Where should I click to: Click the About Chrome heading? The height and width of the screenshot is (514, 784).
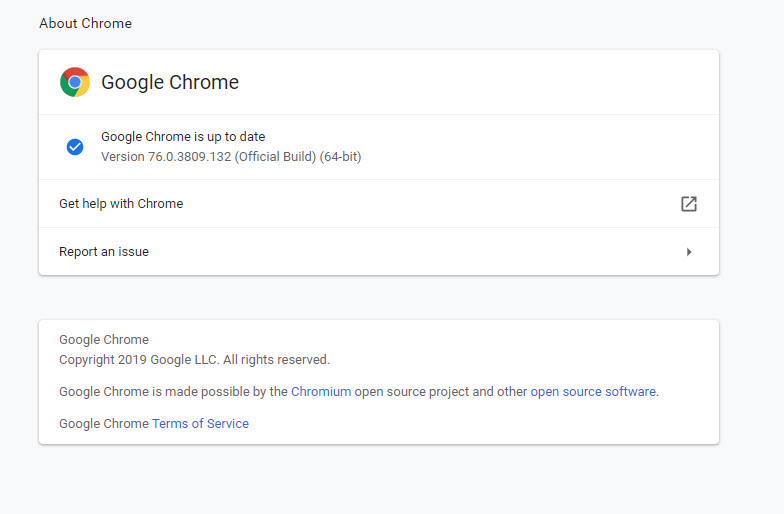(x=86, y=24)
